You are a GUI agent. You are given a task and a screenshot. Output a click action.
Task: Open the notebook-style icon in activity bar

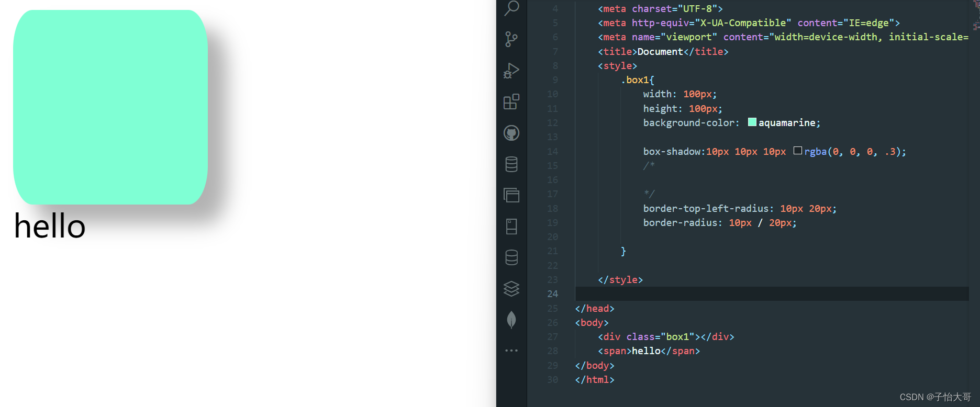coord(511,227)
